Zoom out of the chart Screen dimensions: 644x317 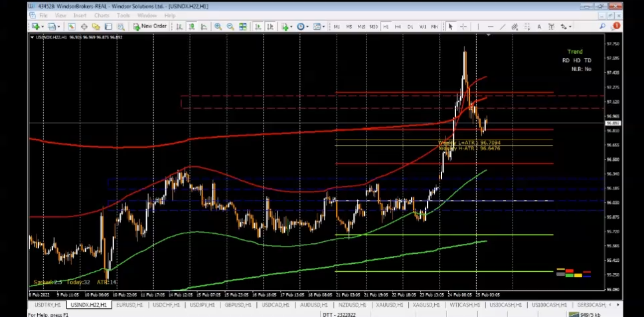tap(230, 27)
